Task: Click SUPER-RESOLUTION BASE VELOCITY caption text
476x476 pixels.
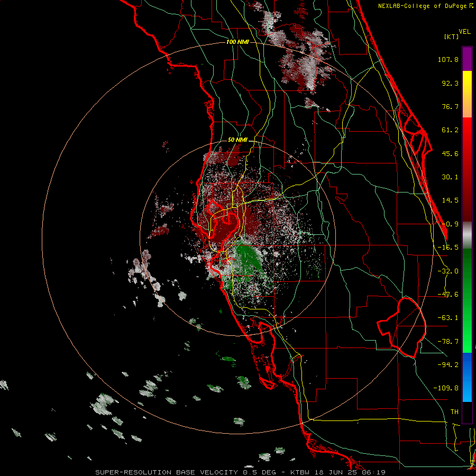Action: (167, 472)
